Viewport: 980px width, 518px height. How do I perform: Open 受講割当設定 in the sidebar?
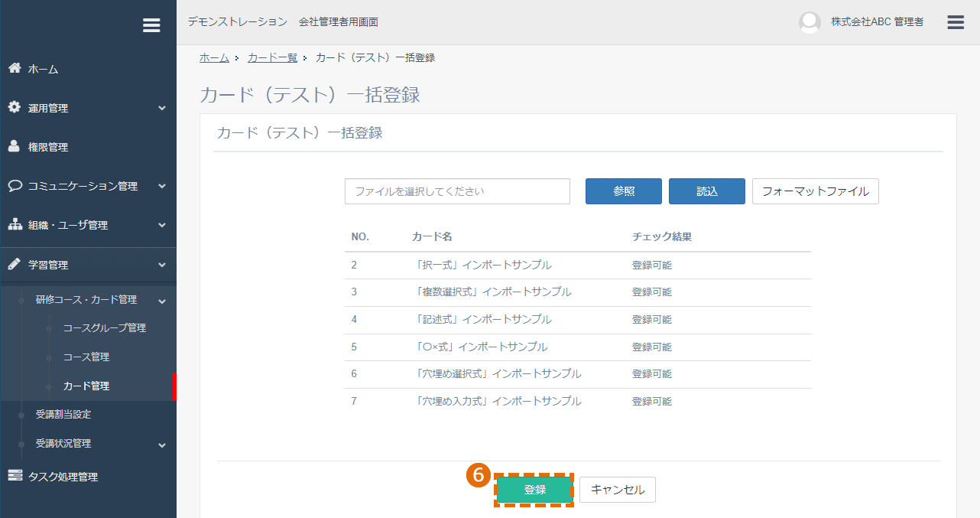(x=63, y=414)
